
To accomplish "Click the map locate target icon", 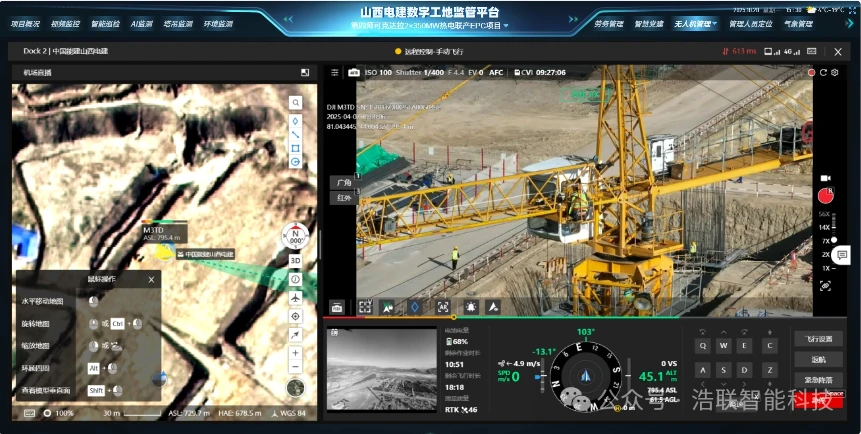I will [295, 316].
